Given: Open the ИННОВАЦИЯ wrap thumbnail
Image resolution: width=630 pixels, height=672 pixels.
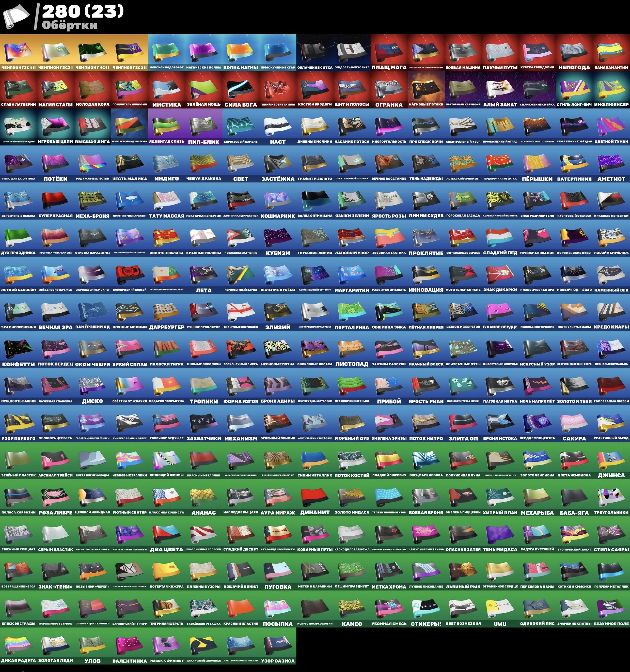Looking at the screenshot, I should [426, 274].
